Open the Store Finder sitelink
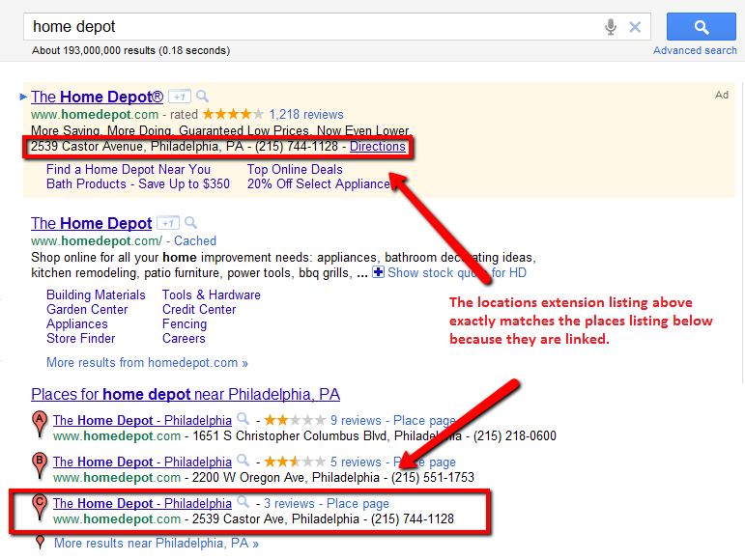This screenshot has height=560, width=745. (80, 339)
